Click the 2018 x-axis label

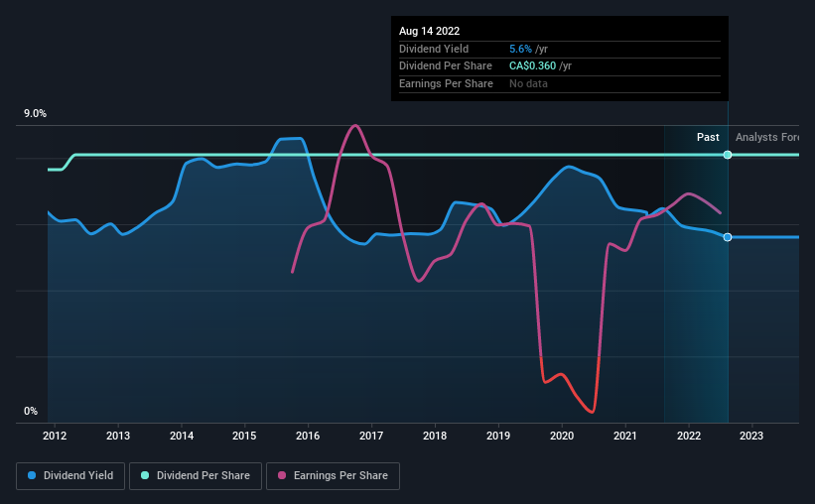pos(435,436)
